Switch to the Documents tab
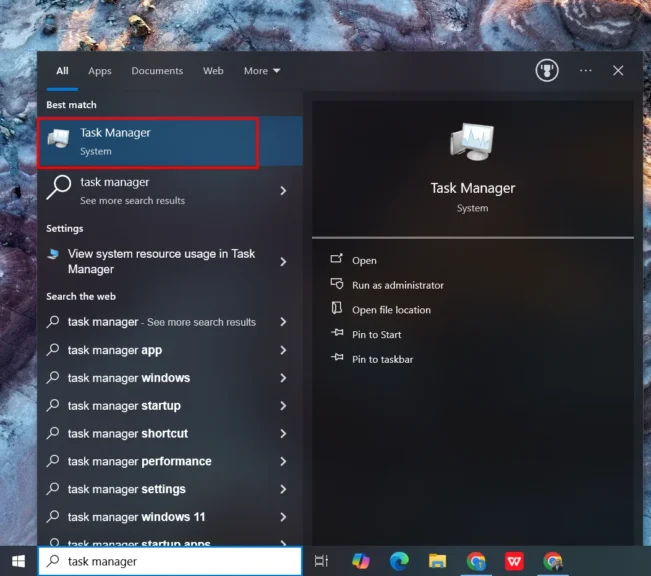Image resolution: width=651 pixels, height=576 pixels. click(157, 71)
